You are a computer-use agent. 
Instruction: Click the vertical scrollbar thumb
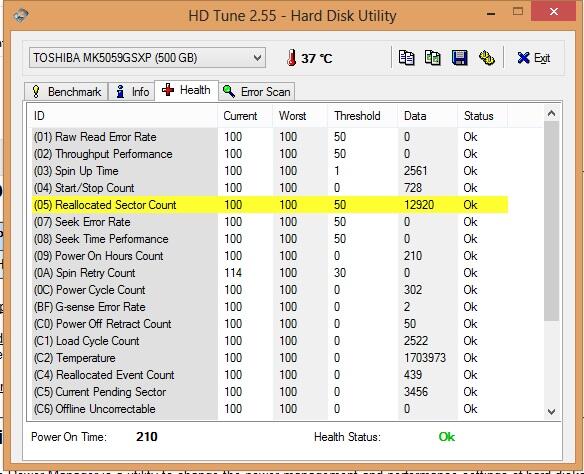coord(552,221)
